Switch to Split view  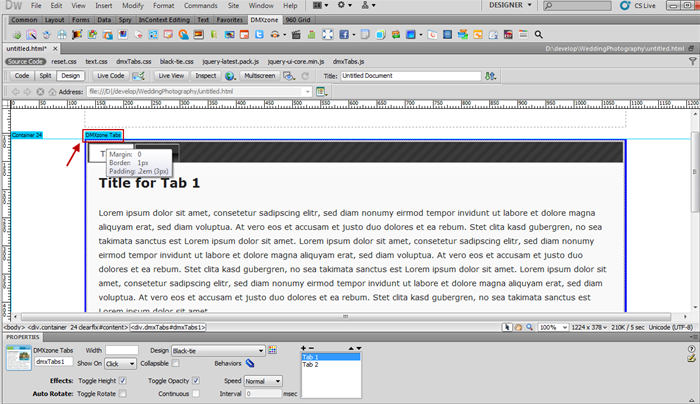click(45, 75)
